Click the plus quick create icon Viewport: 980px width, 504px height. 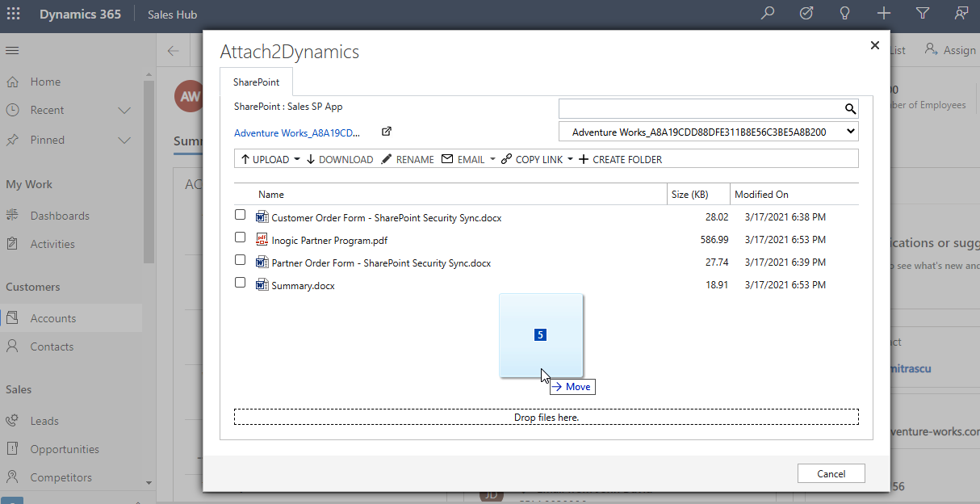884,13
